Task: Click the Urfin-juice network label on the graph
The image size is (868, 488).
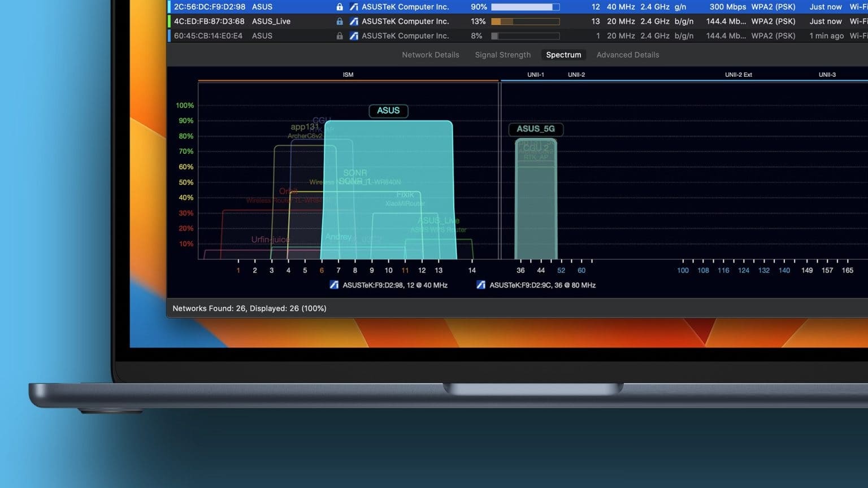Action: tap(270, 239)
